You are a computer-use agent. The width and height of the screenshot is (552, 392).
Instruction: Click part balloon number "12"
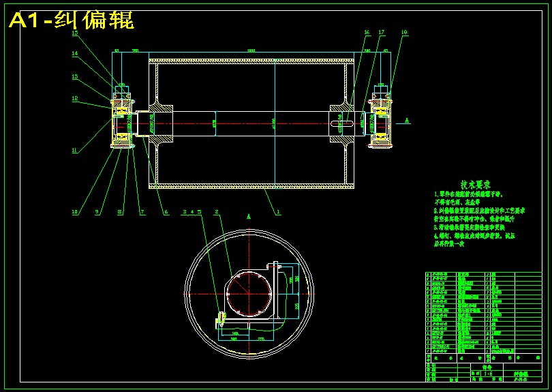click(75, 99)
